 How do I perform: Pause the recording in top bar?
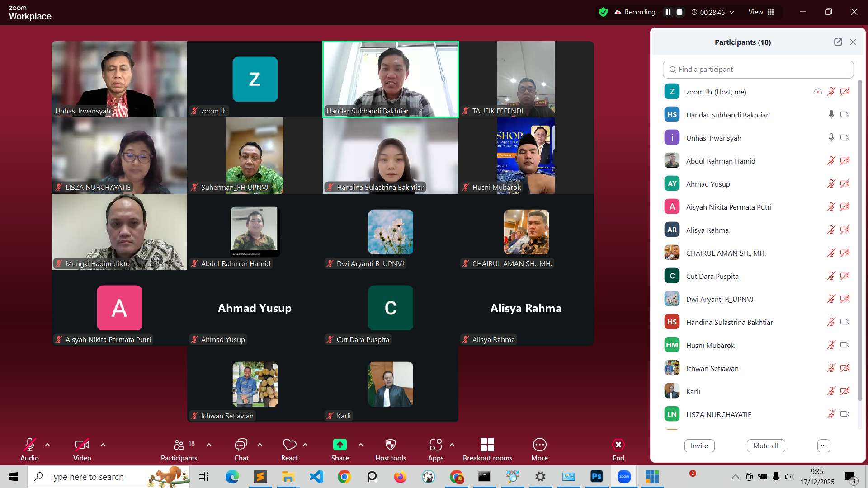668,12
